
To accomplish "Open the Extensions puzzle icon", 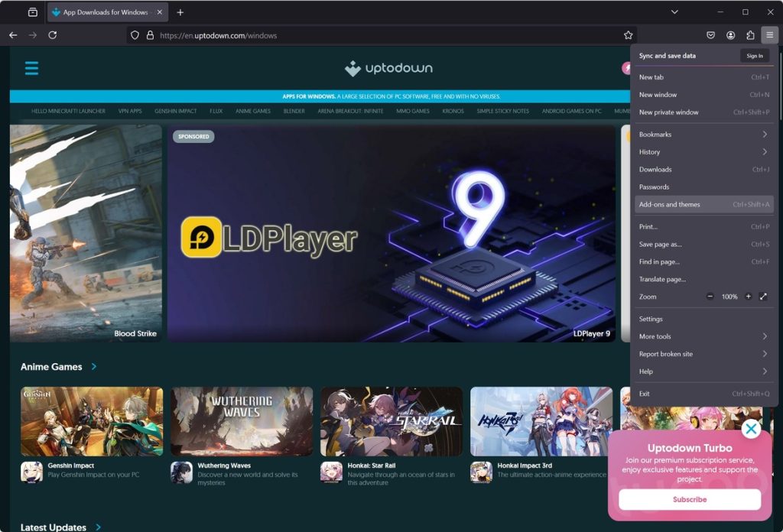I will coord(750,35).
